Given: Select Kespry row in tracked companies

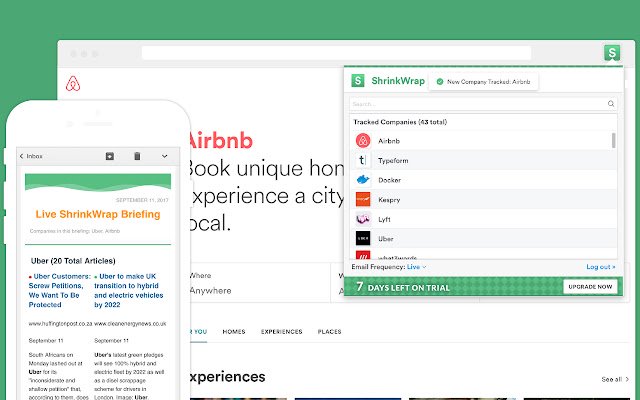Looking at the screenshot, I should click(x=484, y=200).
